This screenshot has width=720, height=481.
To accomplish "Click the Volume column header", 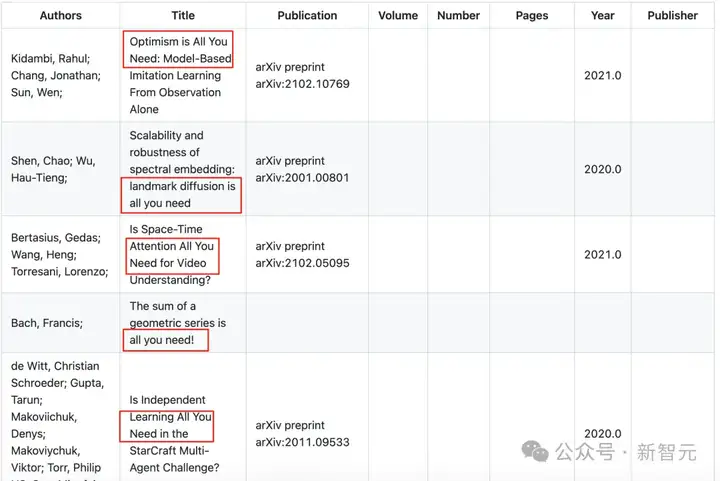I will coord(398,16).
